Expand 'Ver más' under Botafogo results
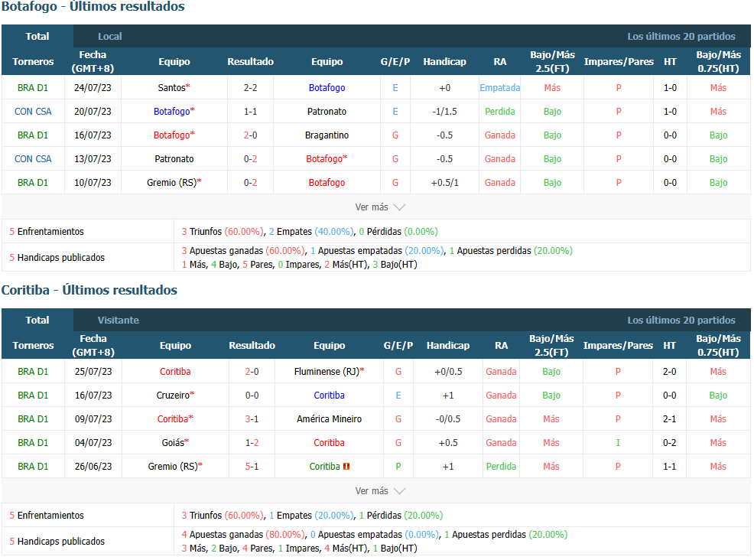This screenshot has height=560, width=754. [380, 207]
